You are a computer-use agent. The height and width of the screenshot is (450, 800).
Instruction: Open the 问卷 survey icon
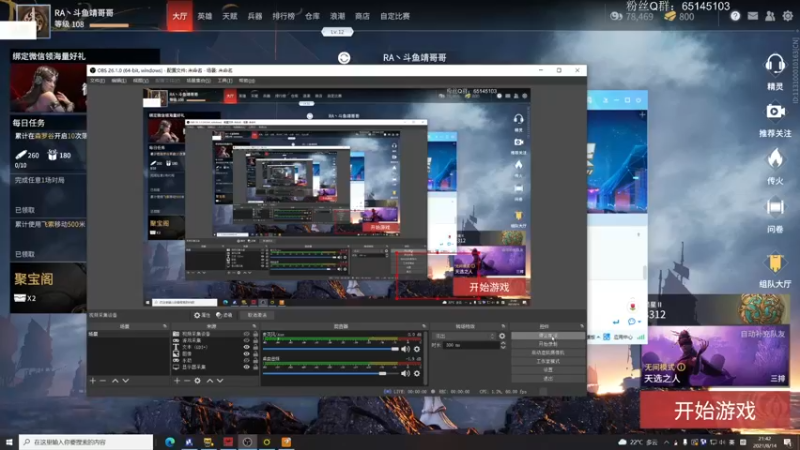(775, 207)
